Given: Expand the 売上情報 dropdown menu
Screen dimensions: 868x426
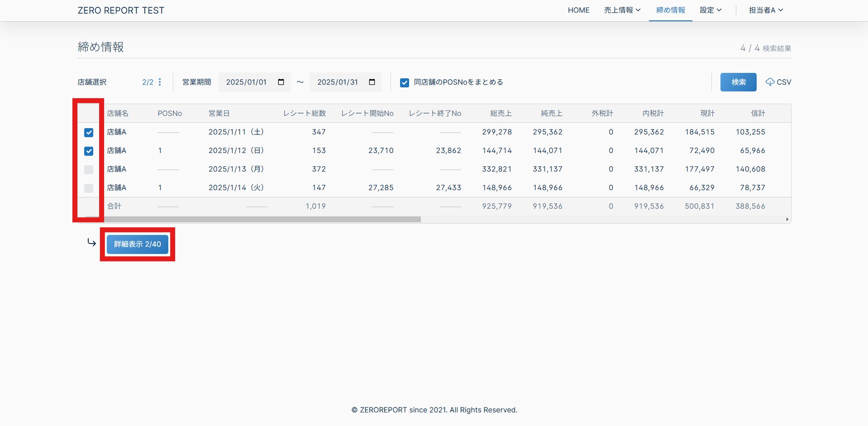Looking at the screenshot, I should [622, 10].
